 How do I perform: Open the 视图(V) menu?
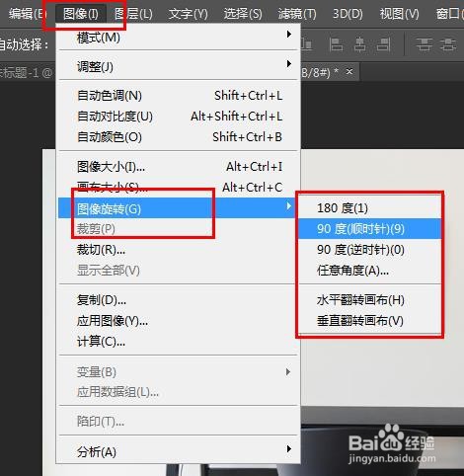[400, 14]
